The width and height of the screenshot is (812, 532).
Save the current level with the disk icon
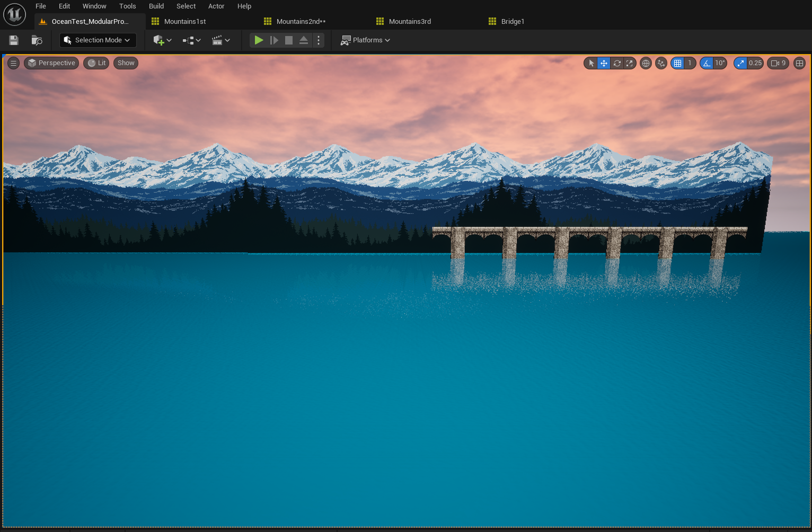[x=14, y=40]
